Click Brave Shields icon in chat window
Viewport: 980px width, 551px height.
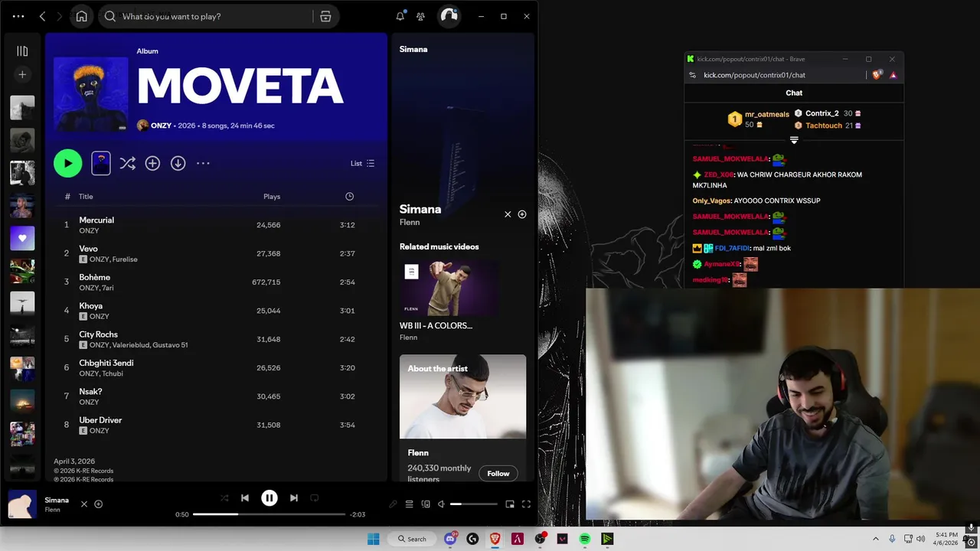(x=878, y=75)
